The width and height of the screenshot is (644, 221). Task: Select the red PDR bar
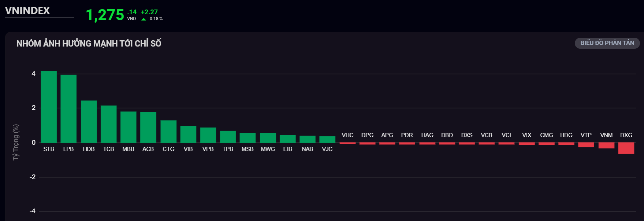point(407,144)
